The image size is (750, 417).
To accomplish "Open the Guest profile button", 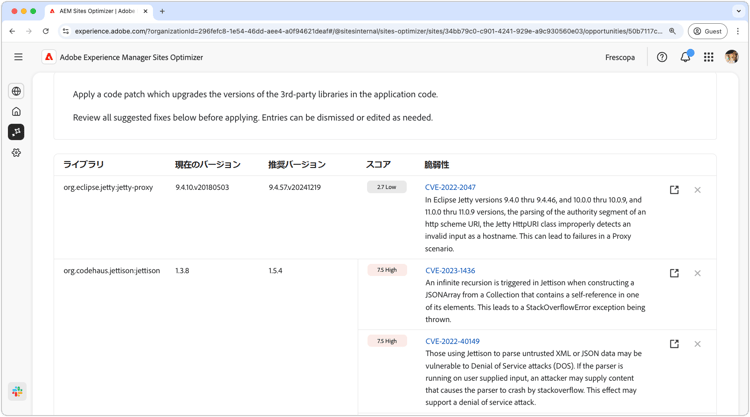I will point(707,31).
